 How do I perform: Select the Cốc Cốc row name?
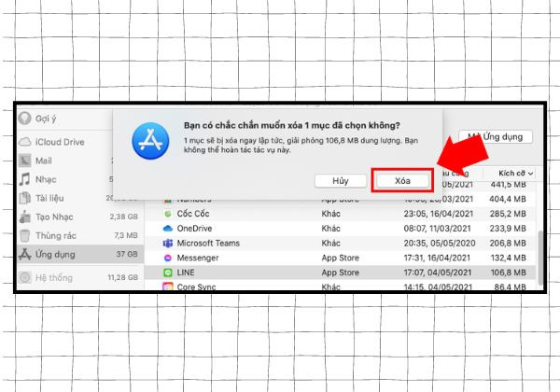193,214
